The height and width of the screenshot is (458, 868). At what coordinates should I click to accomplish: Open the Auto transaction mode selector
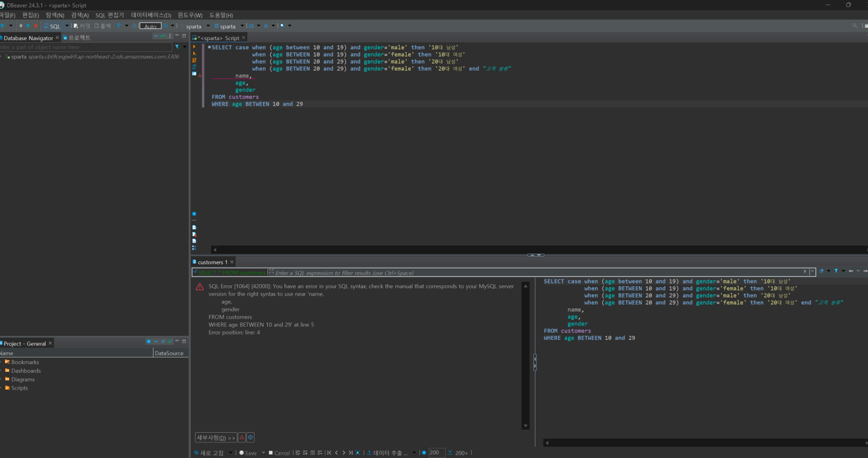tap(150, 26)
